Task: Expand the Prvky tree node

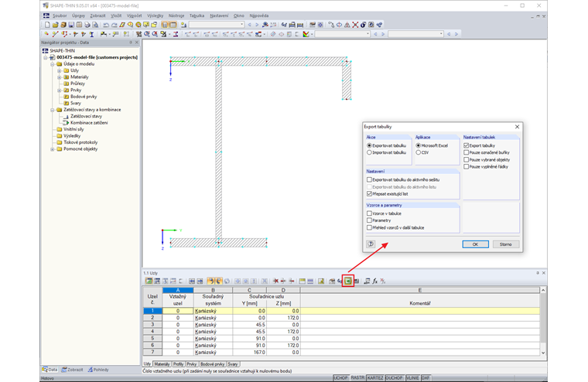Action: click(x=60, y=90)
